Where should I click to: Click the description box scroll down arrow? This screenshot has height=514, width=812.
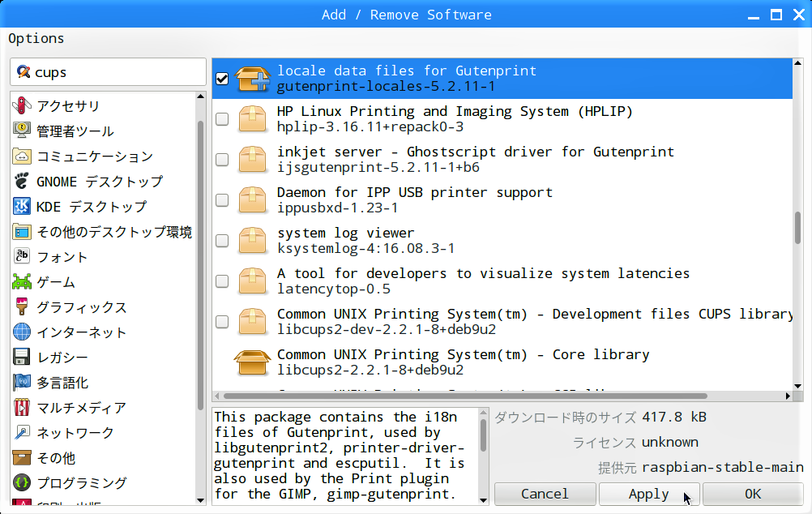tap(483, 500)
